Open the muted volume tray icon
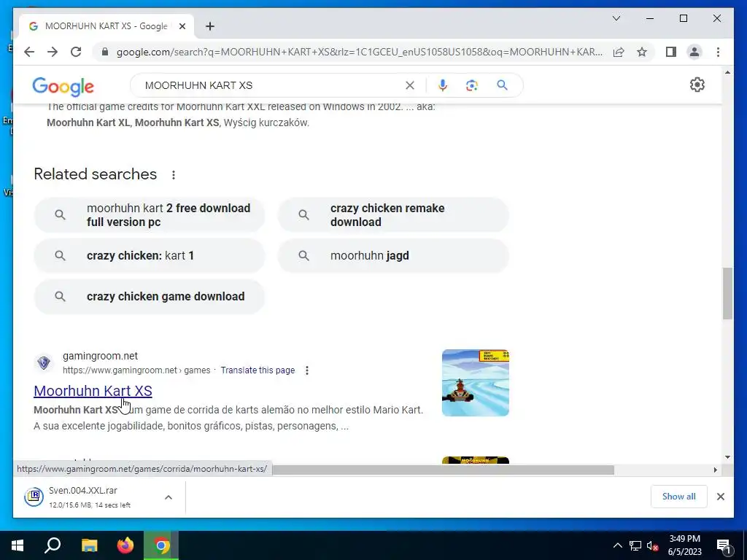The image size is (747, 560). pos(652,545)
